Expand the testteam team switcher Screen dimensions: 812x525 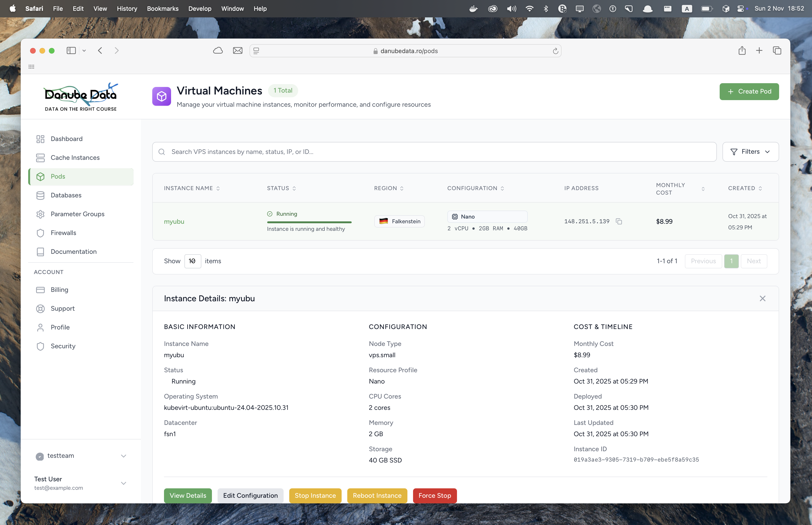[123, 456]
